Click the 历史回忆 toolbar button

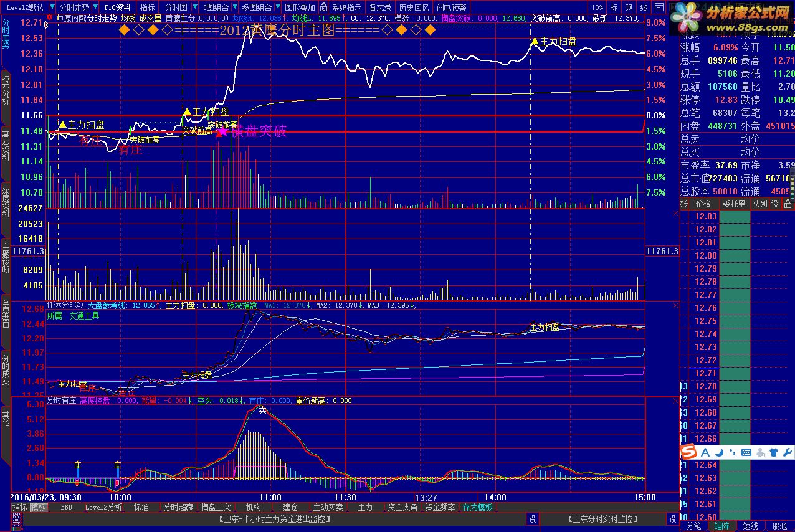tap(414, 7)
